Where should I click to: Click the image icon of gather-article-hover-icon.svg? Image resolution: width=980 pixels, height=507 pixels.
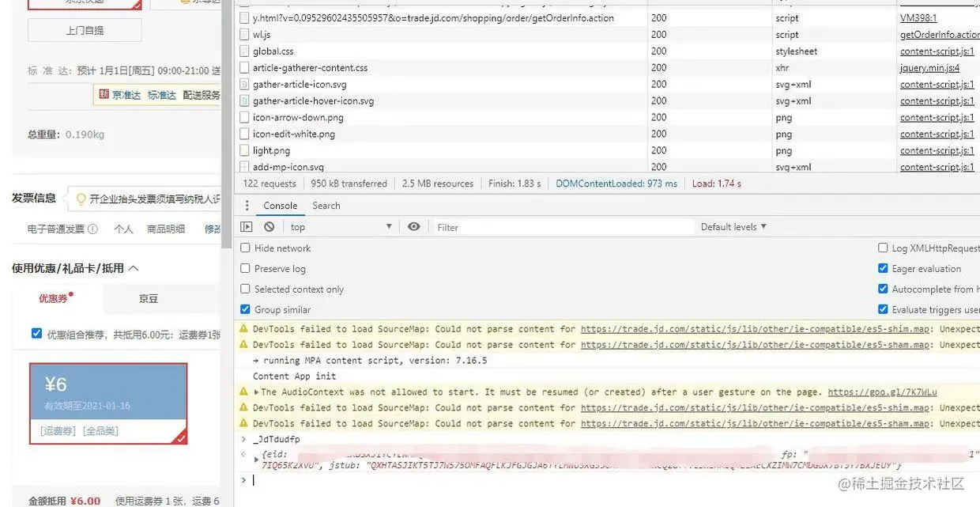click(x=245, y=101)
